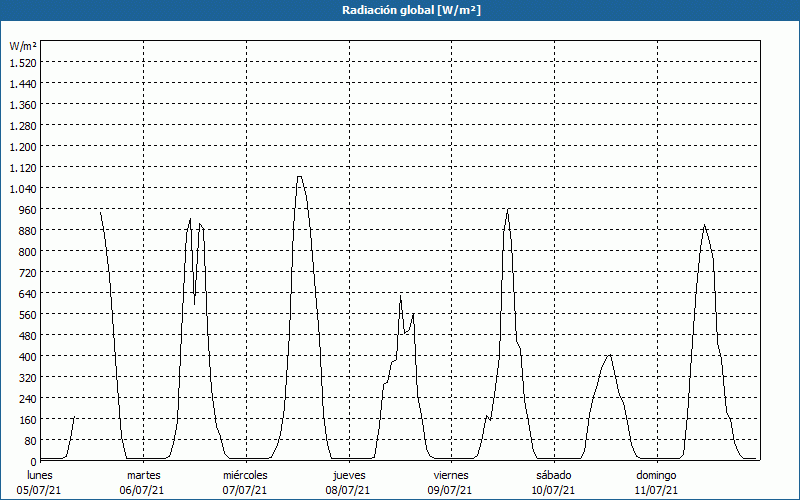This screenshot has height=500, width=800.
Task: Click the 'domingo' day label
Action: [656, 475]
